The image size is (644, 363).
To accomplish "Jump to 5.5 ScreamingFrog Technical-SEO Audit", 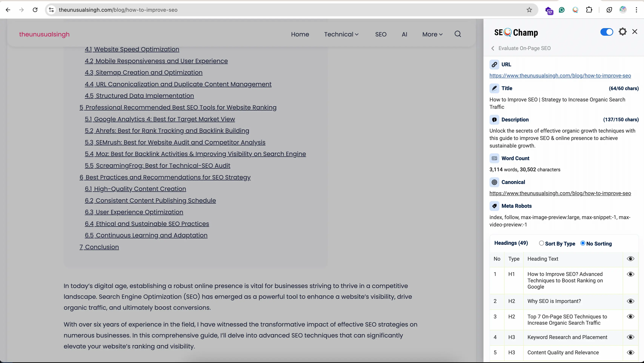I will coord(157,166).
